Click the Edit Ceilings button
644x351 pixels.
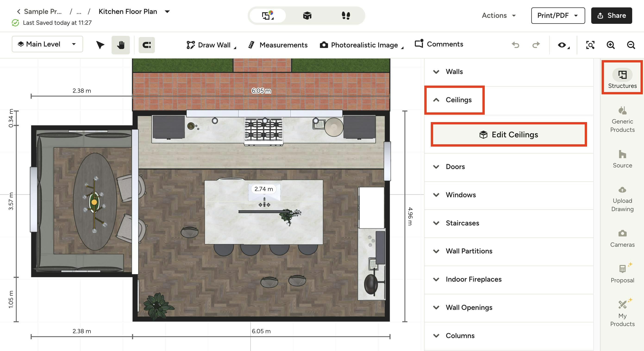pyautogui.click(x=509, y=135)
